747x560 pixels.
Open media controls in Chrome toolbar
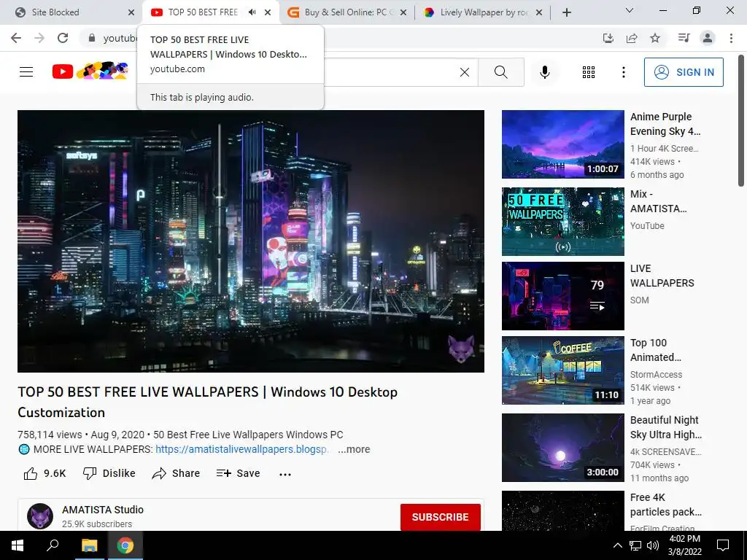tap(684, 38)
